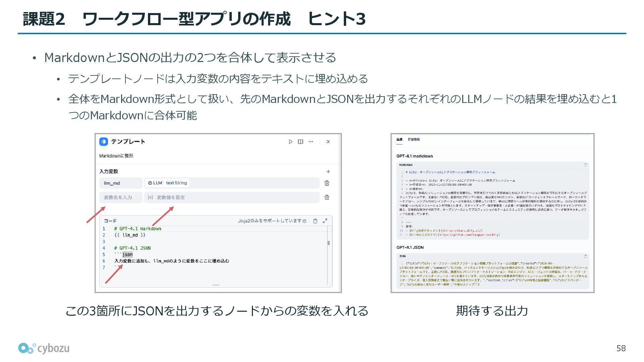Copy the template code via clipboard icon
The height and width of the screenshot is (362, 644).
(315, 221)
